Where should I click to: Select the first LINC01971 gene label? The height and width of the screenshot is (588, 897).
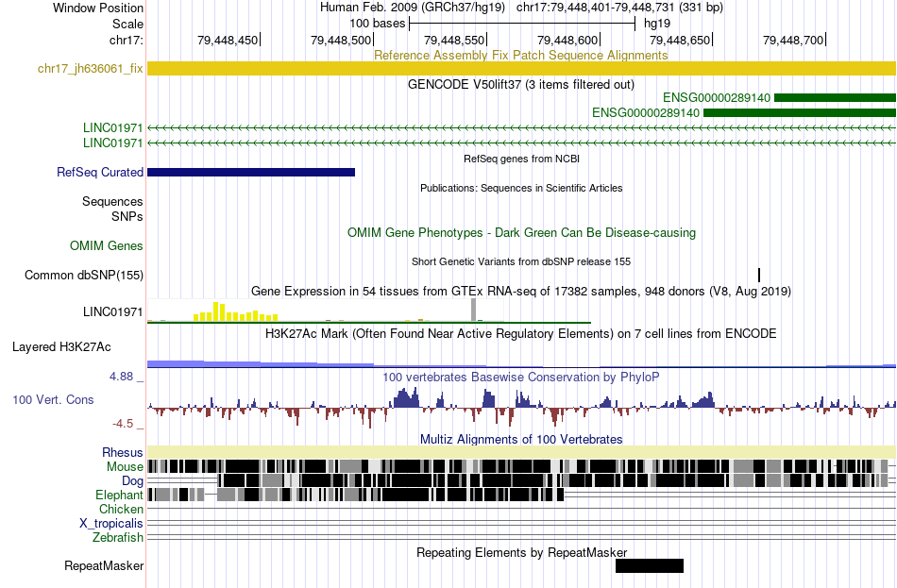point(112,127)
